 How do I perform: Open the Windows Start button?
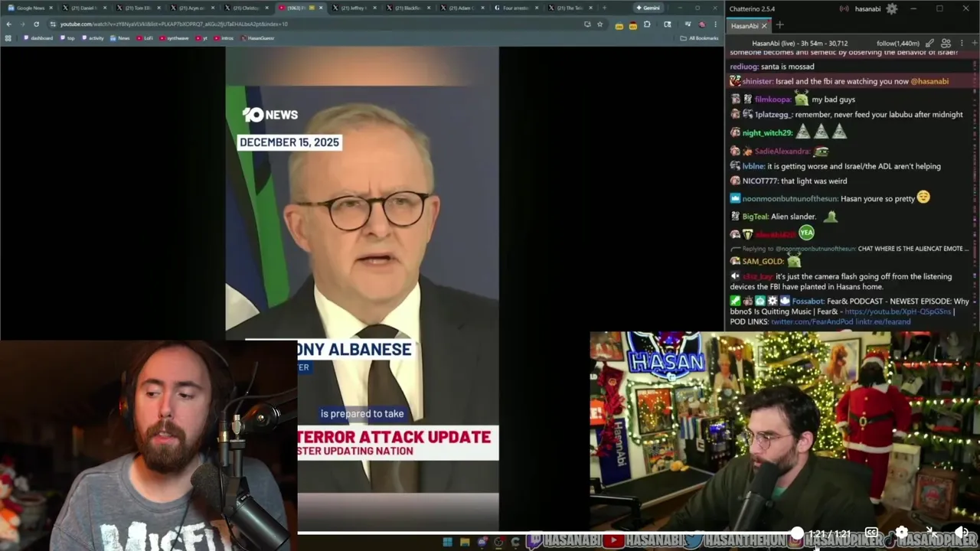447,542
